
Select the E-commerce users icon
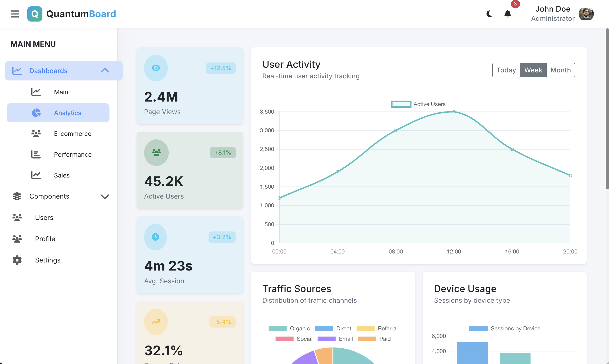[x=36, y=133]
